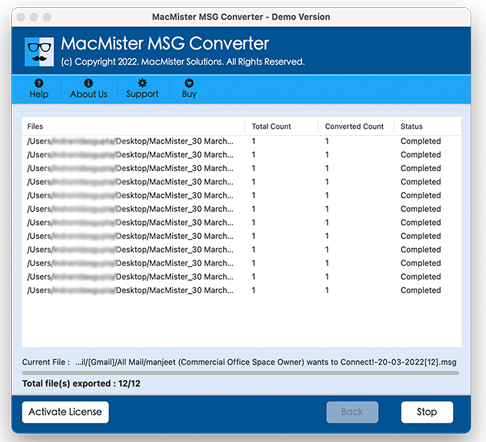486x442 pixels.
Task: Select the Support toolbar label
Action: [x=142, y=94]
